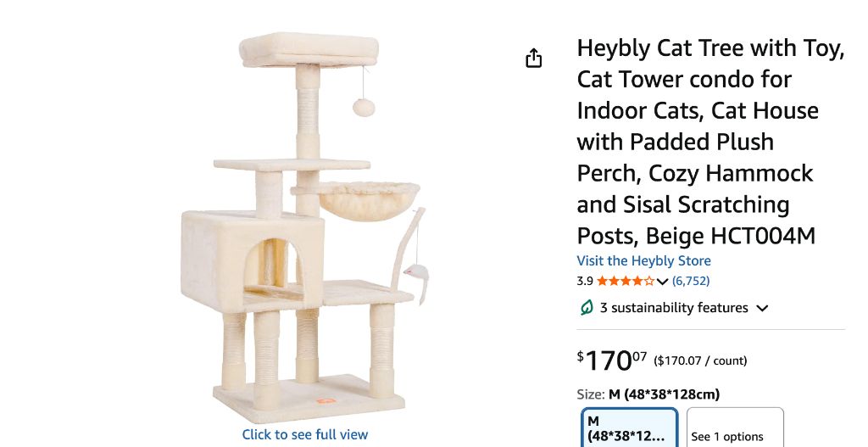Click the 3.9 rating number
This screenshot has width=868, height=447.
click(585, 281)
